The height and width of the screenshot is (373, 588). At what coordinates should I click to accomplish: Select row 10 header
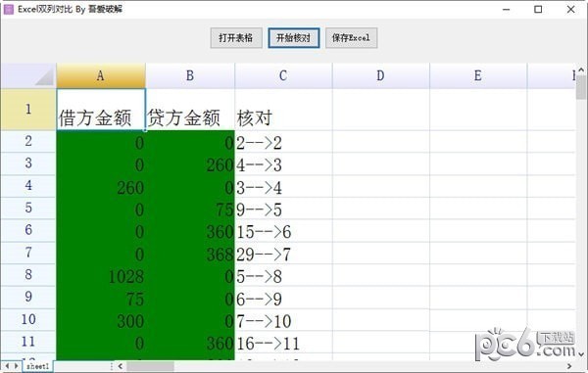tap(28, 319)
